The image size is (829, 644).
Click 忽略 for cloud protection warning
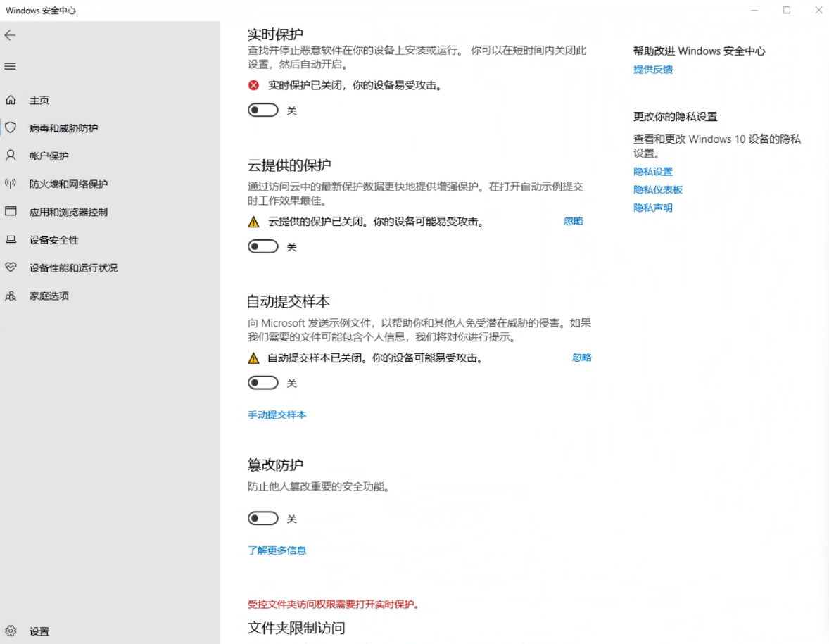coord(574,221)
